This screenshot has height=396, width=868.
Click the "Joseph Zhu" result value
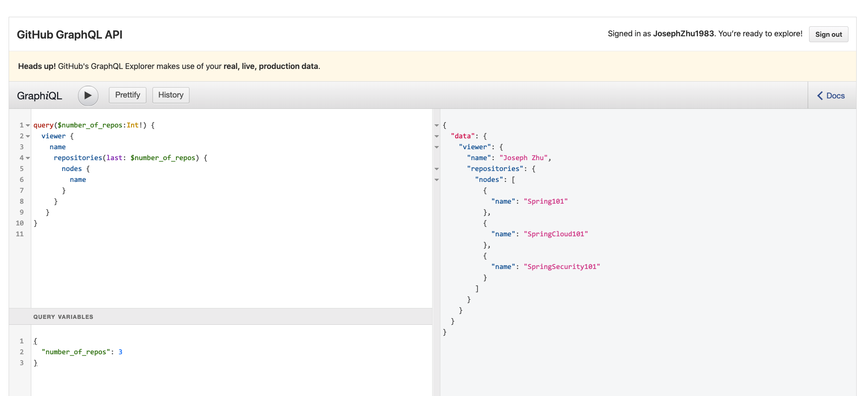click(523, 158)
